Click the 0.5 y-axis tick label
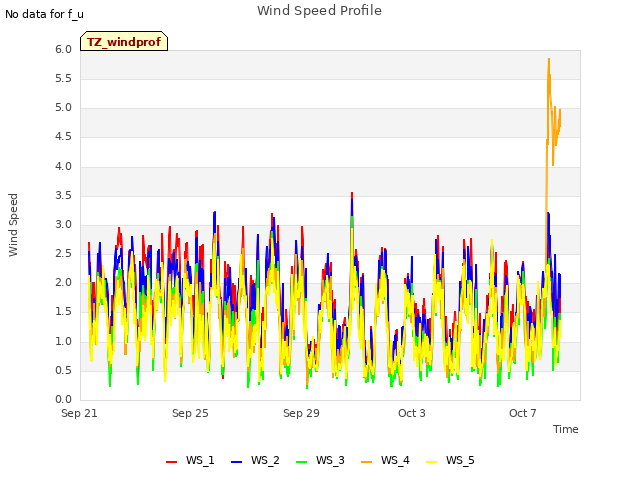Image resolution: width=640 pixels, height=480 pixels. 64,371
